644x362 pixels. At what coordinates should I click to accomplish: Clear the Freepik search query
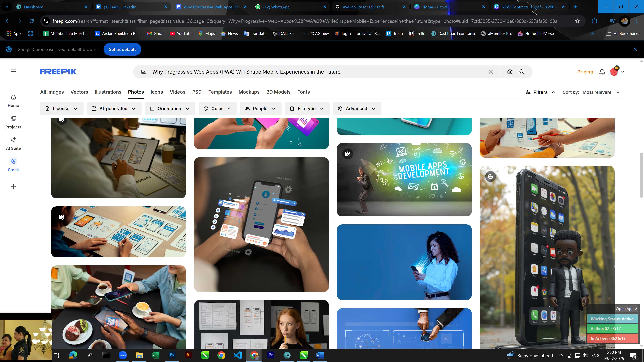click(x=491, y=72)
